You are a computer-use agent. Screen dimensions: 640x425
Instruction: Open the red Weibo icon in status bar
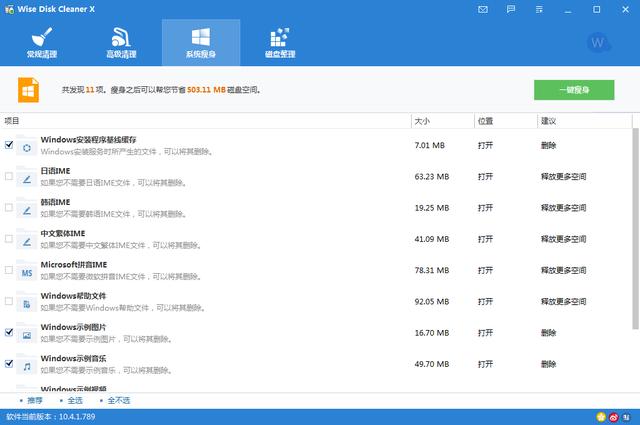(x=614, y=417)
